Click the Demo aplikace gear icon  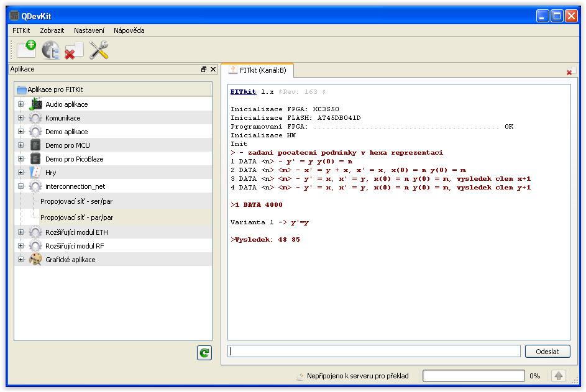tap(35, 132)
